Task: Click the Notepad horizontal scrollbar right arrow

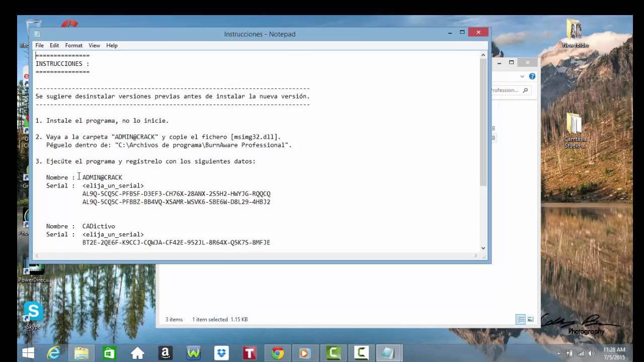Action: [476, 256]
